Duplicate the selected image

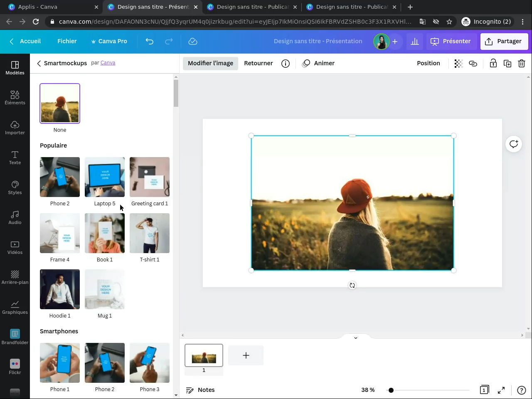click(x=507, y=63)
